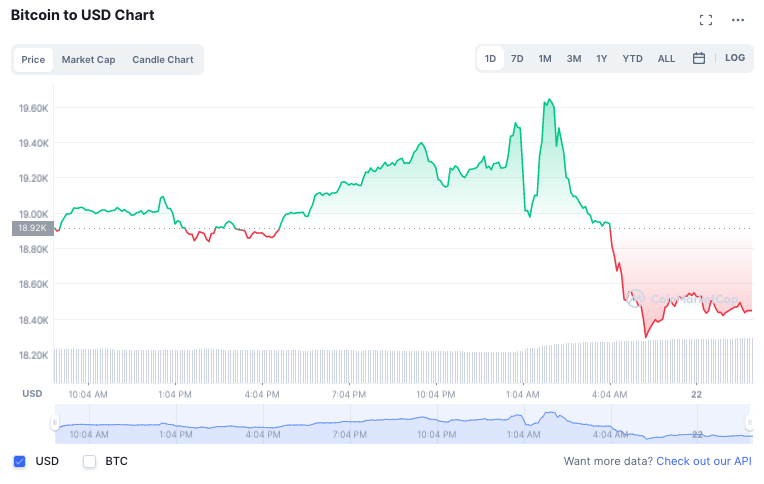
Task: Click the mini navigator chart area
Action: 402,424
